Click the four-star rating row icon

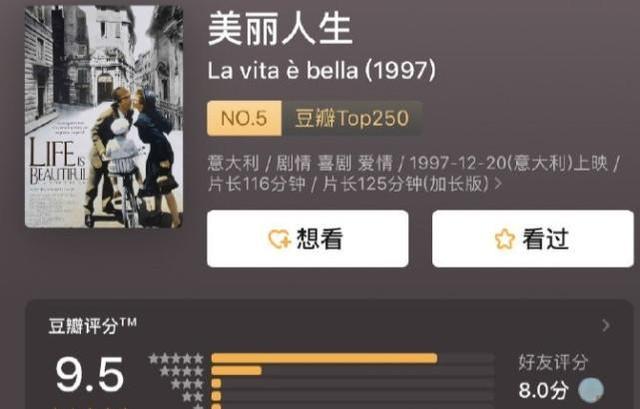pyautogui.click(x=181, y=371)
